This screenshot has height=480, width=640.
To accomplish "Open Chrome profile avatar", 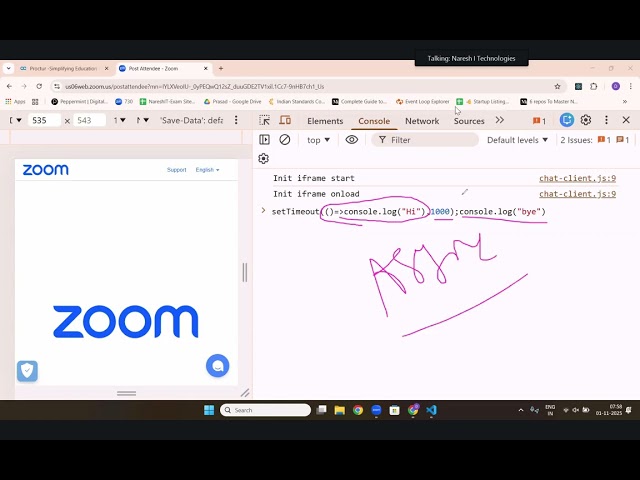I will coord(616,86).
